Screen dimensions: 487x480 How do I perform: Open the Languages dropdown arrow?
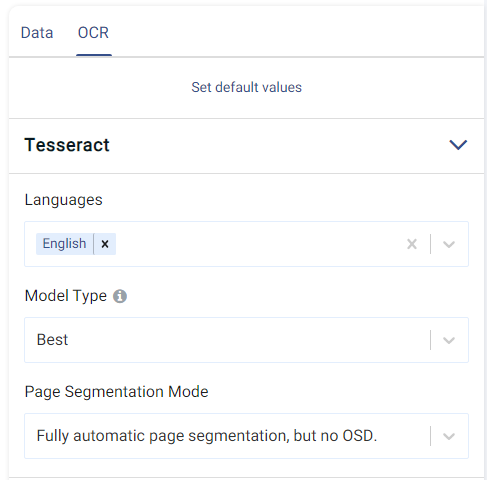pos(449,244)
